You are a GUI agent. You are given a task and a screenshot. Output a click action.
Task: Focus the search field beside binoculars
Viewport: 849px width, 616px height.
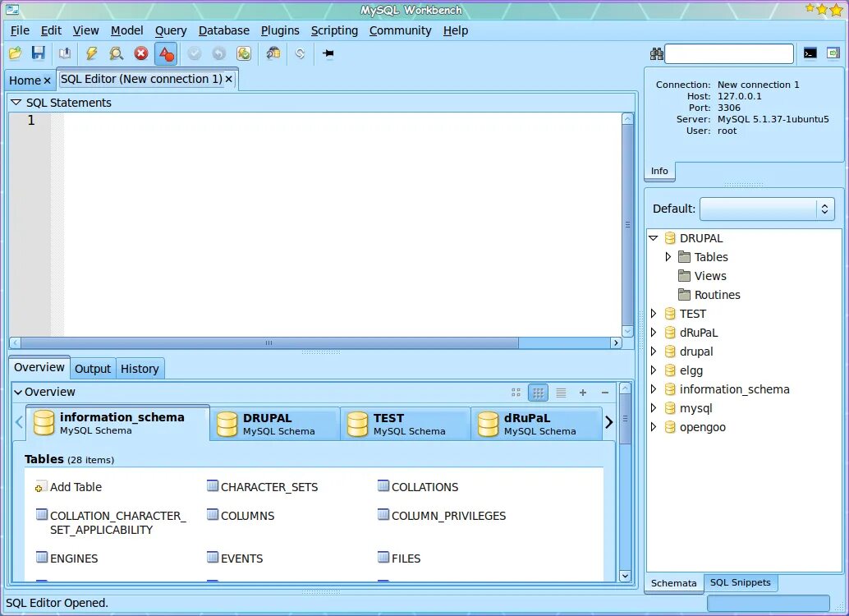tap(729, 53)
